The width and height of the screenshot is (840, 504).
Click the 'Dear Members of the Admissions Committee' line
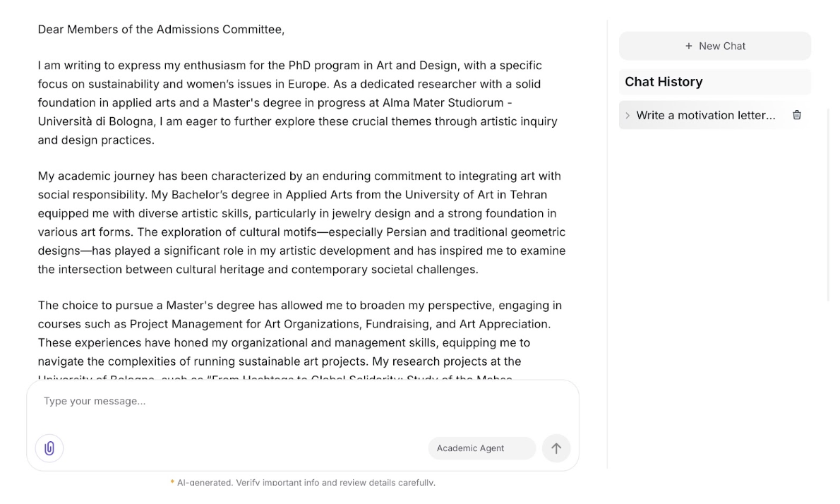[161, 30]
